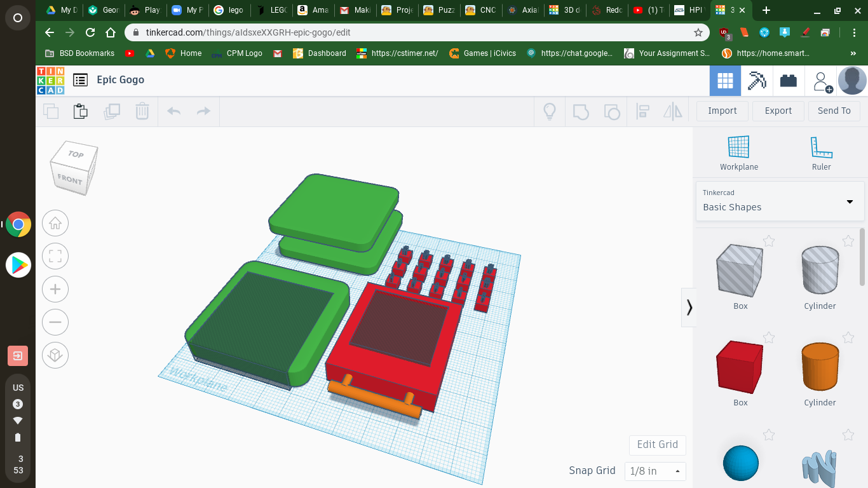Favorite the Sphere with star
The height and width of the screenshot is (488, 868).
(769, 435)
